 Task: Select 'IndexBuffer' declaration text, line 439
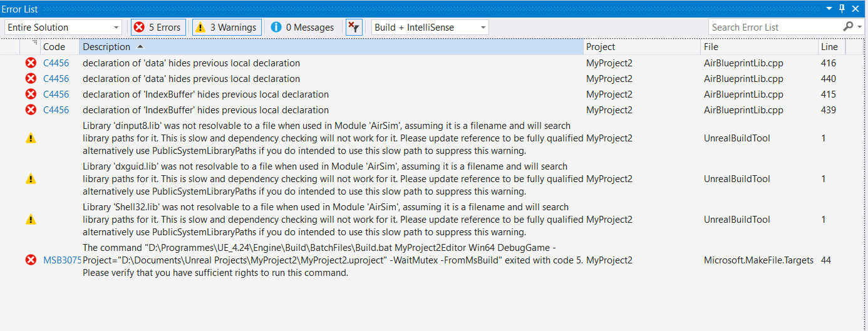pos(205,110)
